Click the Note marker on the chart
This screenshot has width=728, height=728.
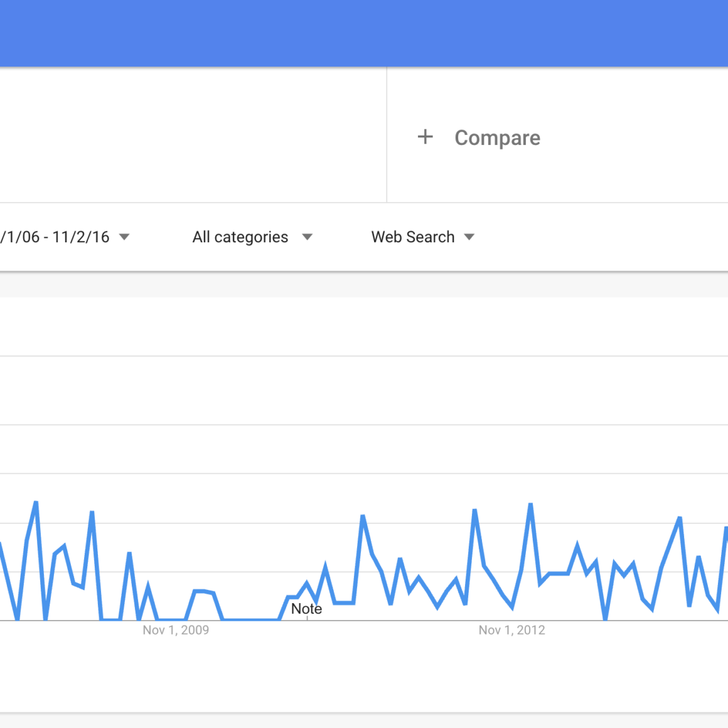click(306, 609)
